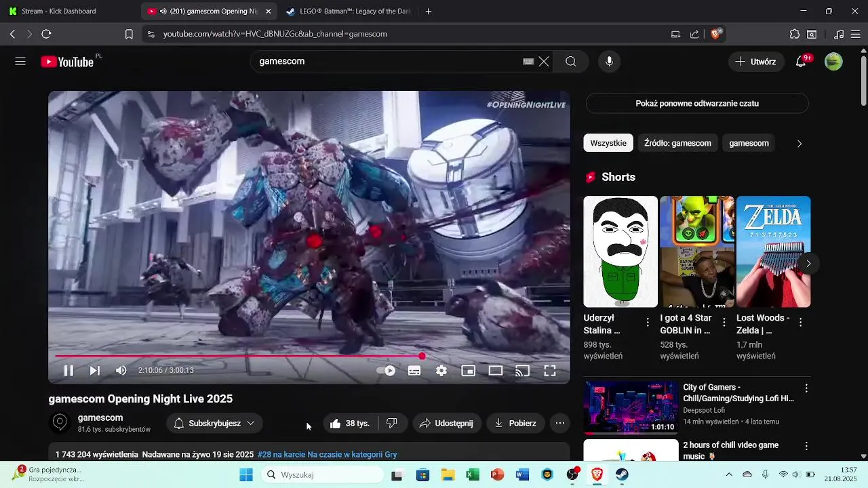Open the gamescom channel avatar

coord(60,423)
